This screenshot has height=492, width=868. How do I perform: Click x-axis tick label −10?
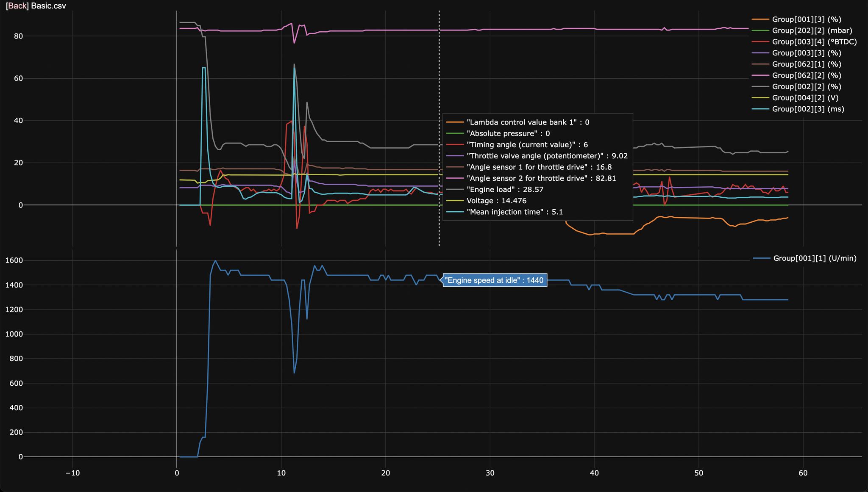click(x=72, y=473)
